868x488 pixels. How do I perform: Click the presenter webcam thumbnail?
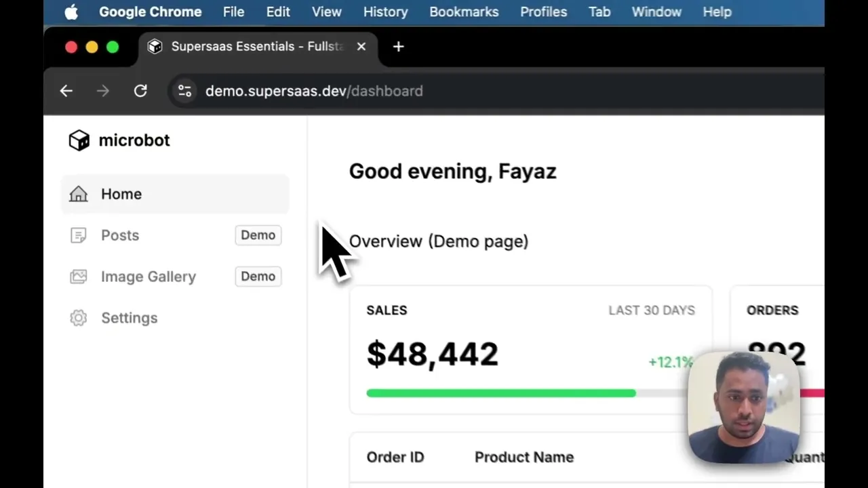click(x=743, y=407)
